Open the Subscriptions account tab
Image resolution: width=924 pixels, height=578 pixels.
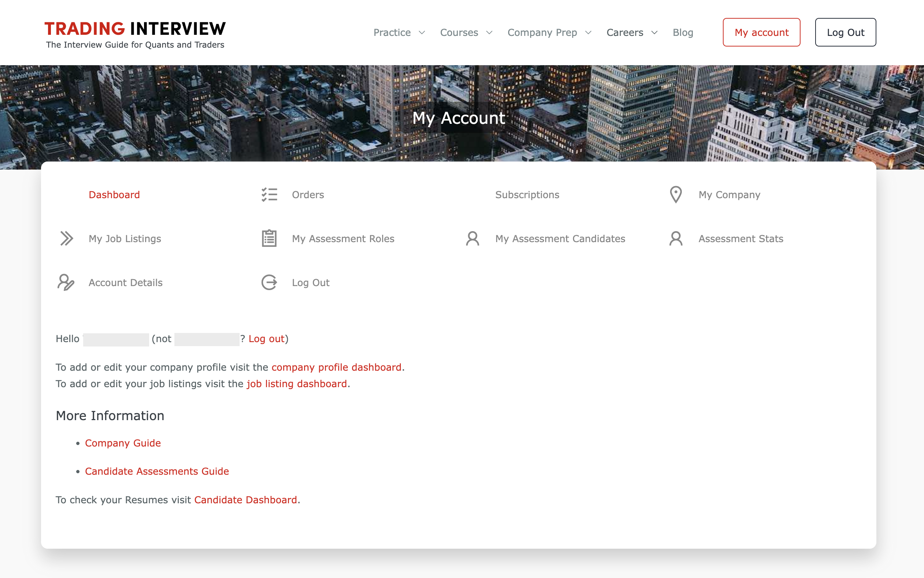[527, 194]
